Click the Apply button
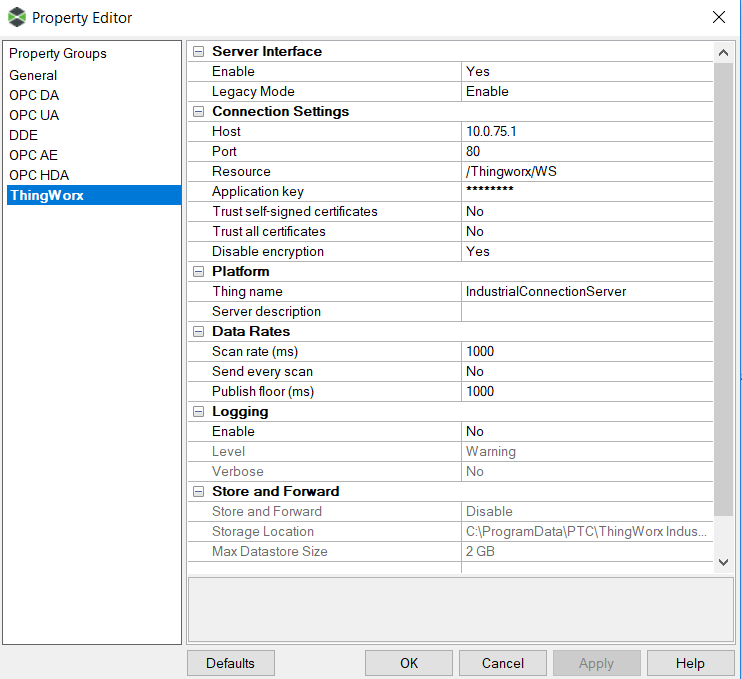This screenshot has width=742, height=679. 596,663
